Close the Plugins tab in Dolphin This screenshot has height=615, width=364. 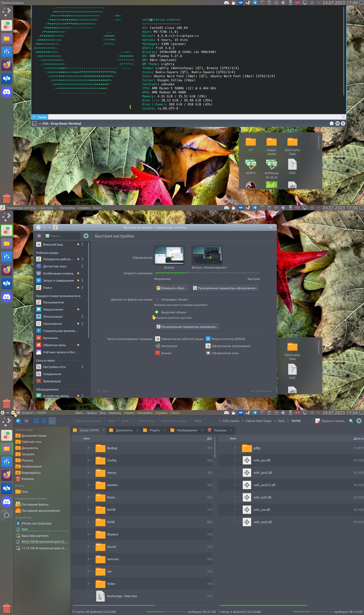click(x=165, y=430)
